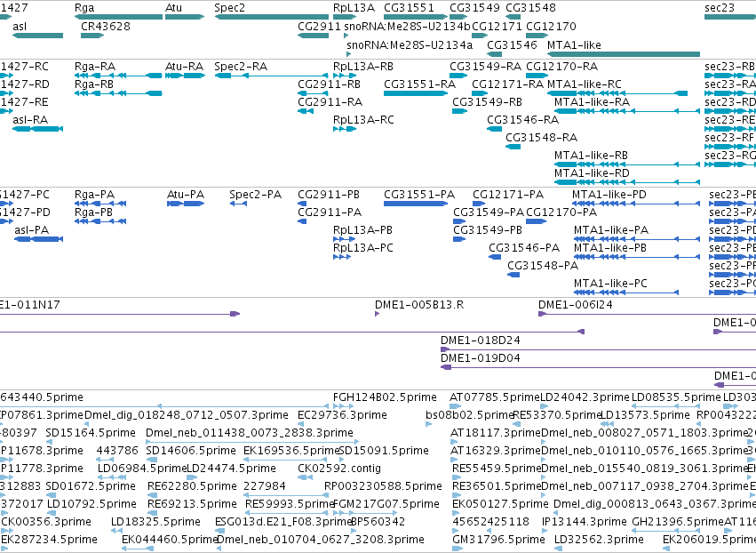Screen dimensions: 756x553
Task: Click protein Rga-PB
Action: coord(100,221)
